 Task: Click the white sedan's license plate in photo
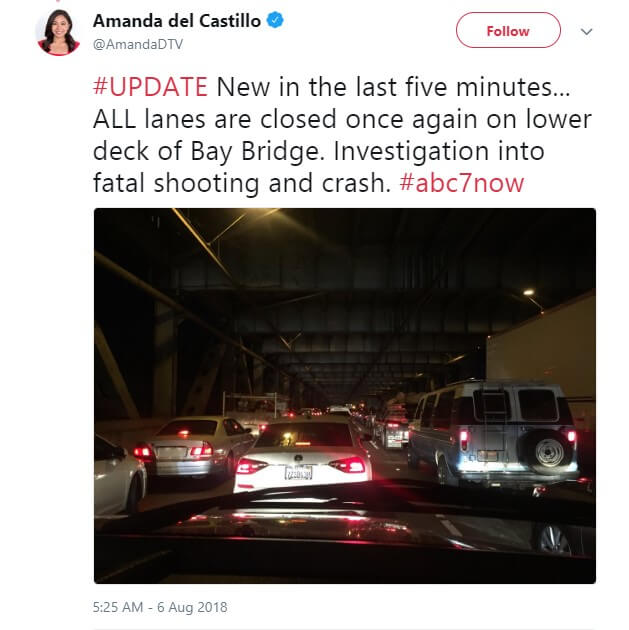click(x=298, y=473)
